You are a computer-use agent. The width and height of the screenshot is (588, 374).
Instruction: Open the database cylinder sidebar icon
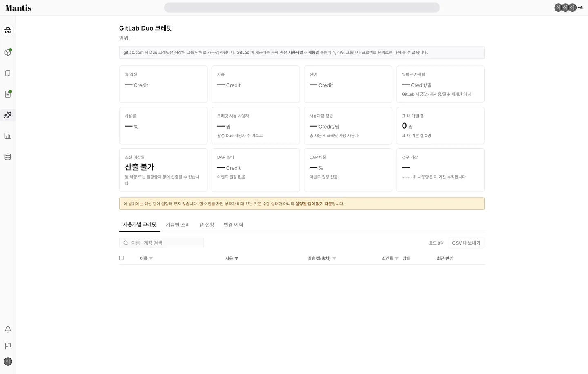[x=8, y=157]
